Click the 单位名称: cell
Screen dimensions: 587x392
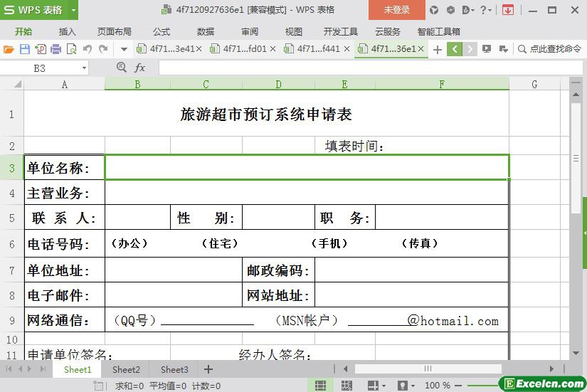click(x=64, y=168)
